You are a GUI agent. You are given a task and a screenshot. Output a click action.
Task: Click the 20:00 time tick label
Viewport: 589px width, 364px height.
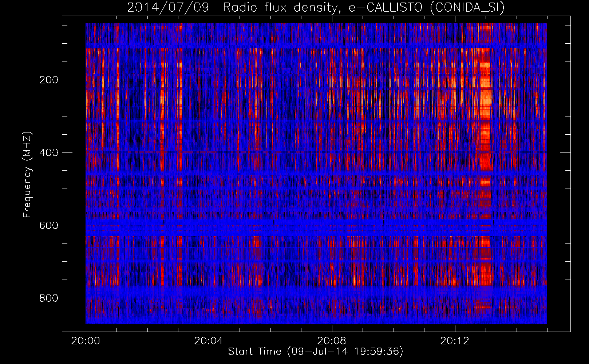point(86,341)
